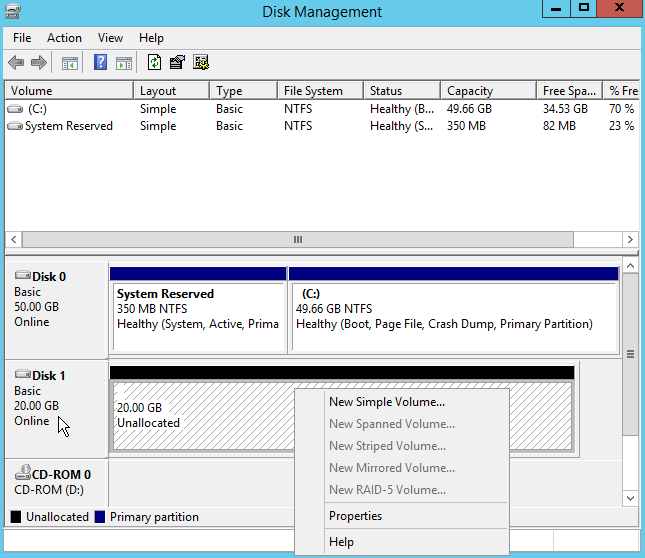
Task: Click the blue Help question mark icon
Action: coord(100,63)
